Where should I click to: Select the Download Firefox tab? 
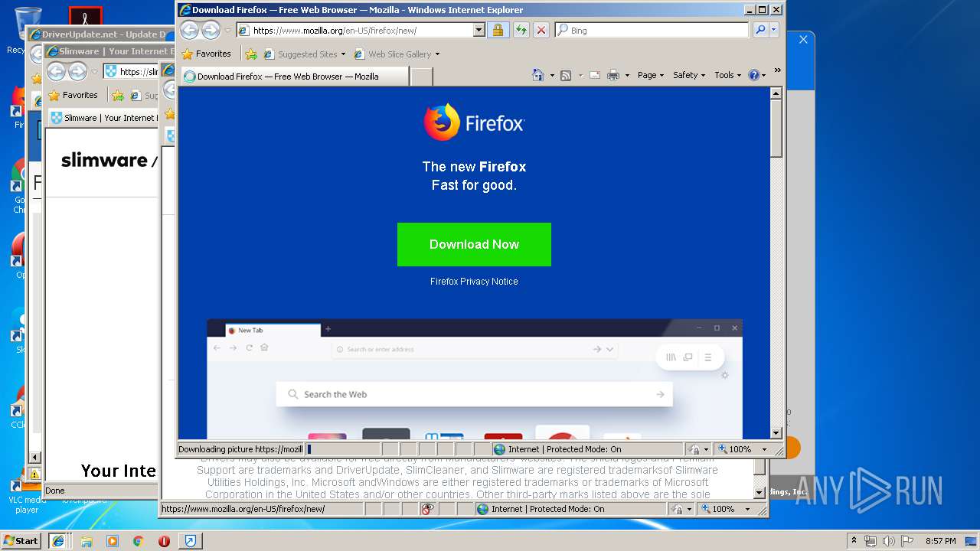(294, 77)
